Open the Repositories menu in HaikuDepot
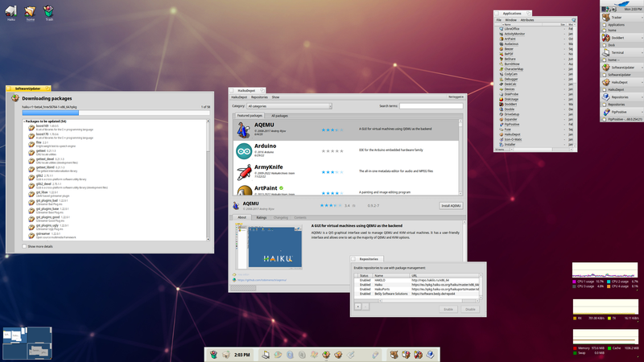The image size is (644, 362). 259,97
